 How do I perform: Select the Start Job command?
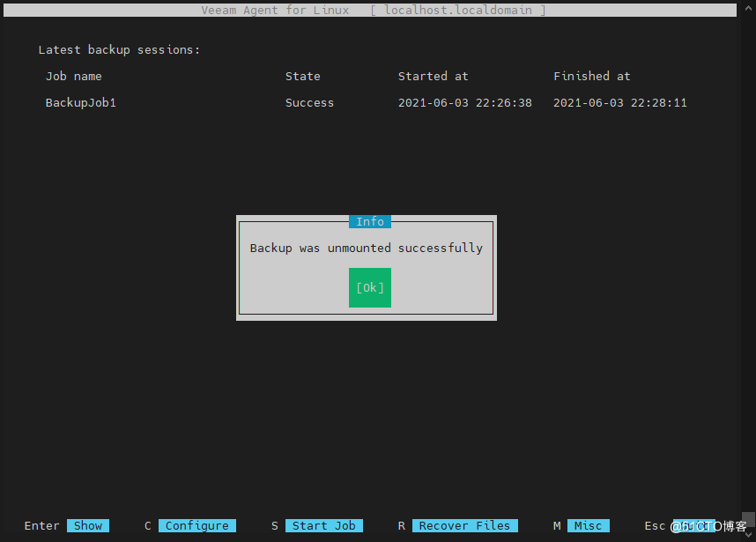pos(324,525)
